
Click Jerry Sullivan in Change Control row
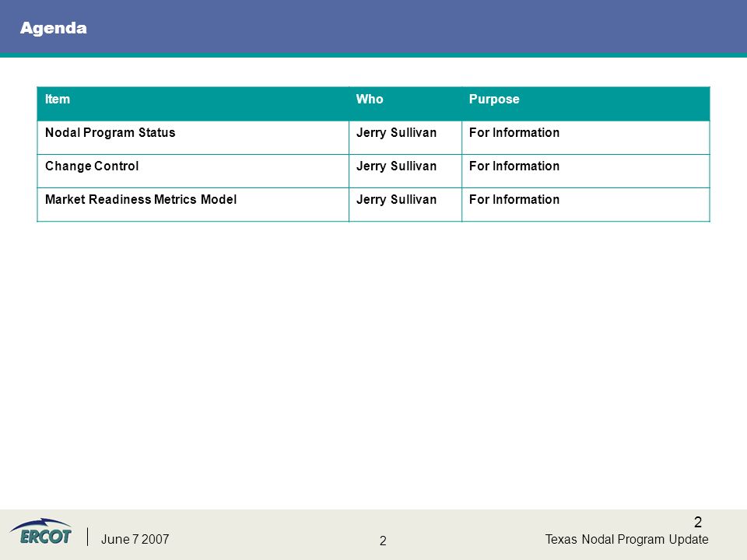(x=396, y=166)
